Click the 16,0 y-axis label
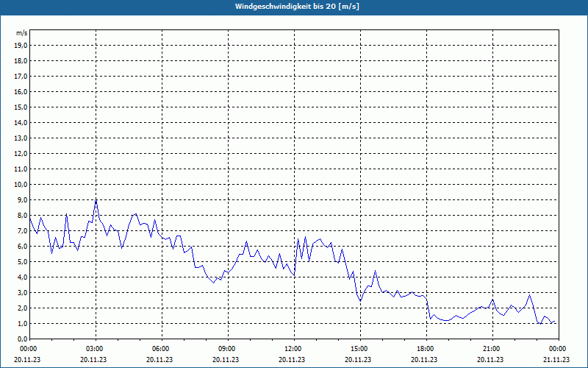The width and height of the screenshot is (588, 368). click(x=21, y=91)
